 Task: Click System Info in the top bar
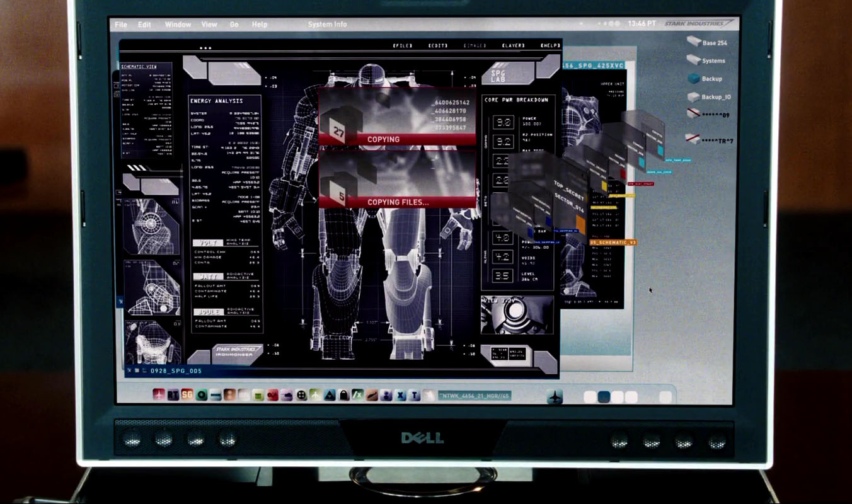[327, 25]
